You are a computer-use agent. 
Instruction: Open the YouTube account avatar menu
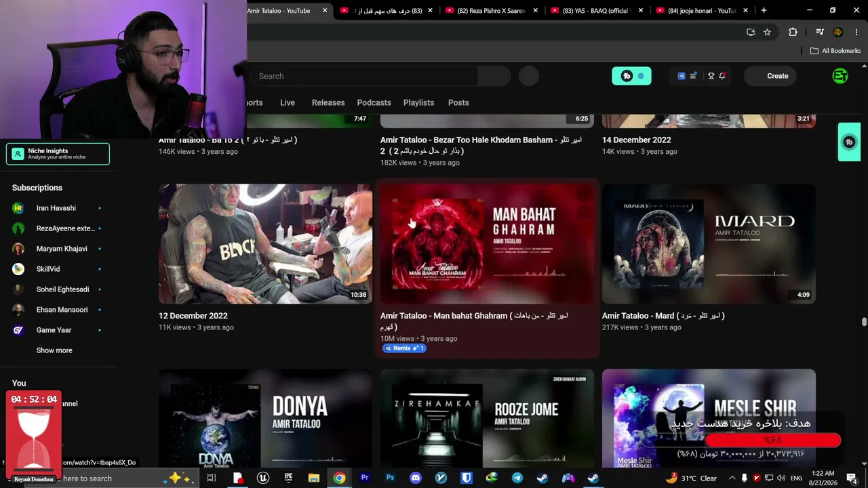pyautogui.click(x=840, y=76)
